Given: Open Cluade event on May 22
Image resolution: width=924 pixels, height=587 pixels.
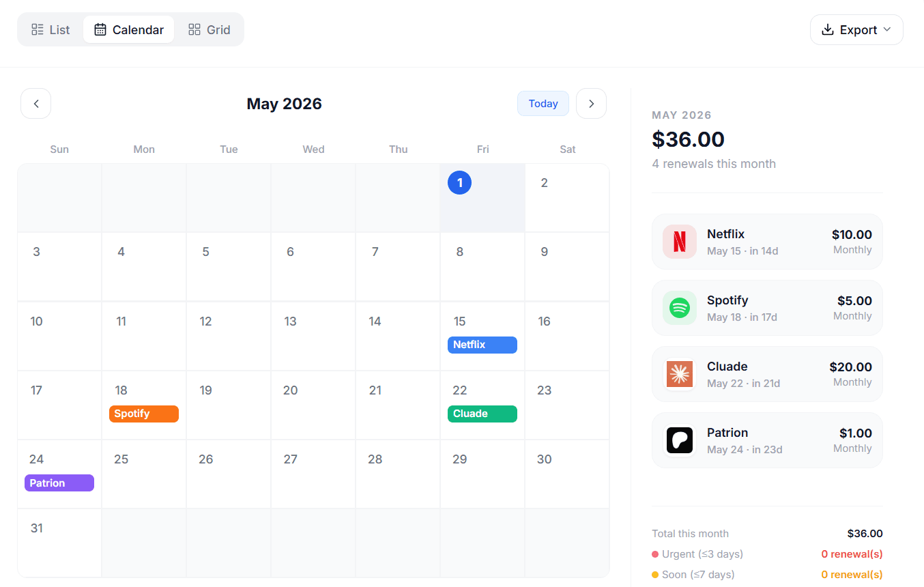Looking at the screenshot, I should pos(482,414).
